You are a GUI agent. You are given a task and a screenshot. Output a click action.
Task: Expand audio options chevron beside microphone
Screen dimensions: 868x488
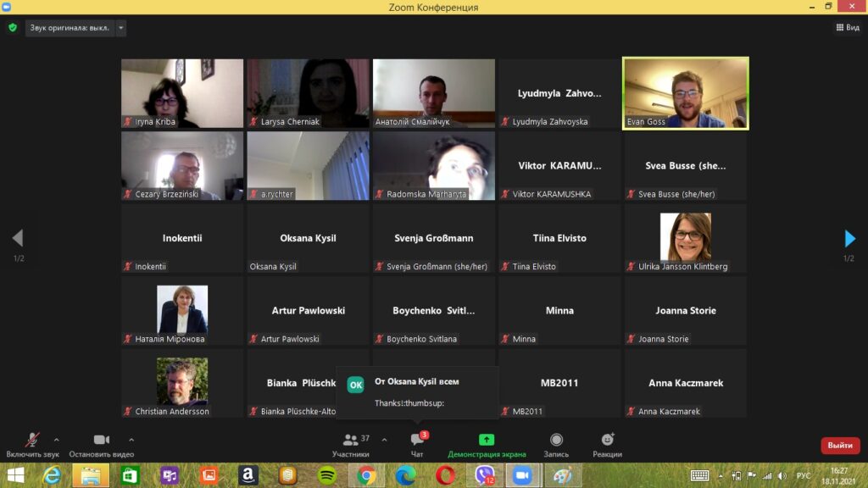tap(57, 440)
